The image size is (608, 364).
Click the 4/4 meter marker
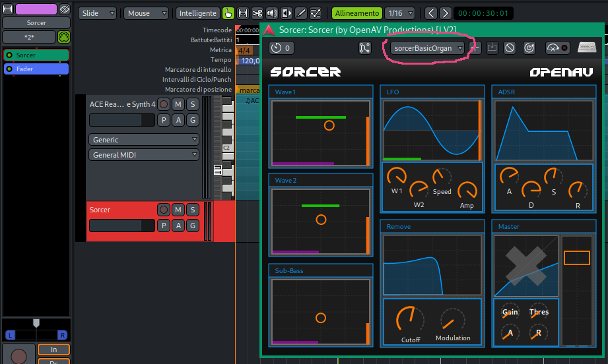click(244, 50)
